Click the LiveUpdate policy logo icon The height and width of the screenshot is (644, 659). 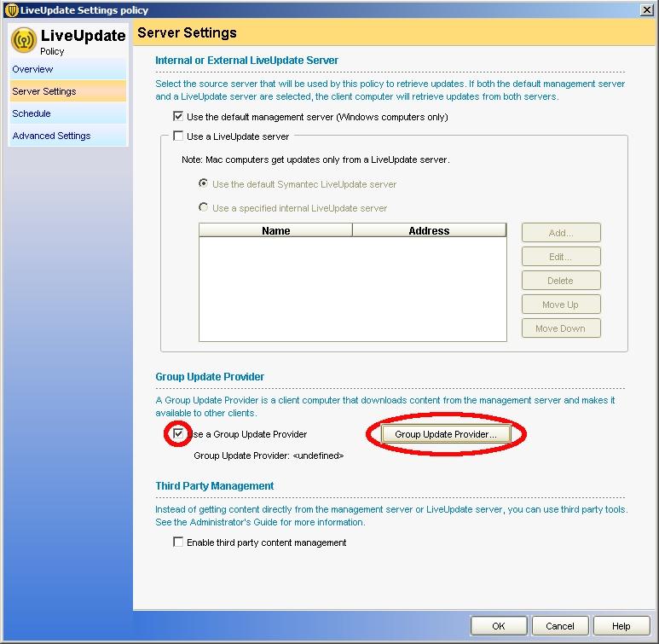click(x=24, y=40)
